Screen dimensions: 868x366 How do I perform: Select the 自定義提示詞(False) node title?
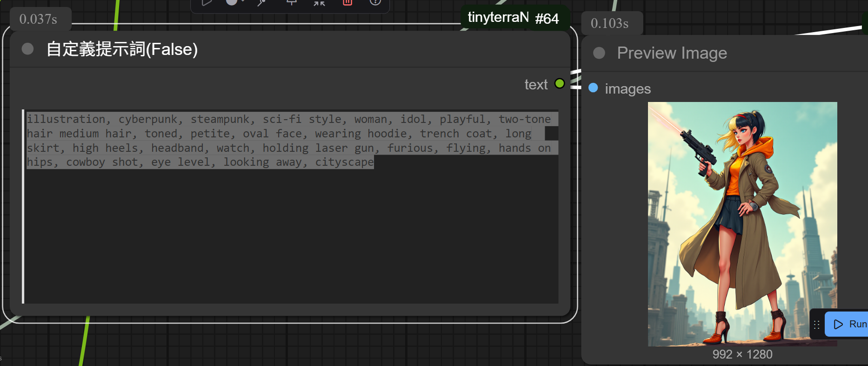tap(122, 49)
